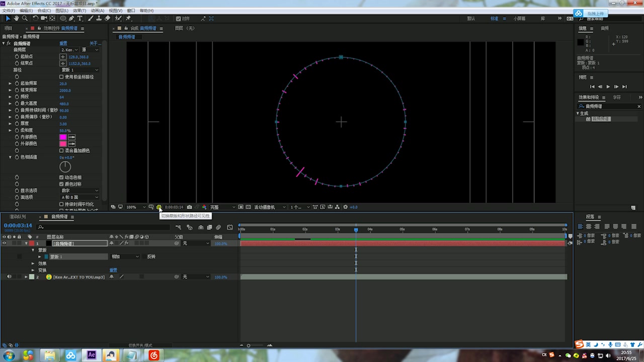Screen dimensions: 644x362
Task: Open the side options dropdown A和B面
Action: pyautogui.click(x=80, y=197)
